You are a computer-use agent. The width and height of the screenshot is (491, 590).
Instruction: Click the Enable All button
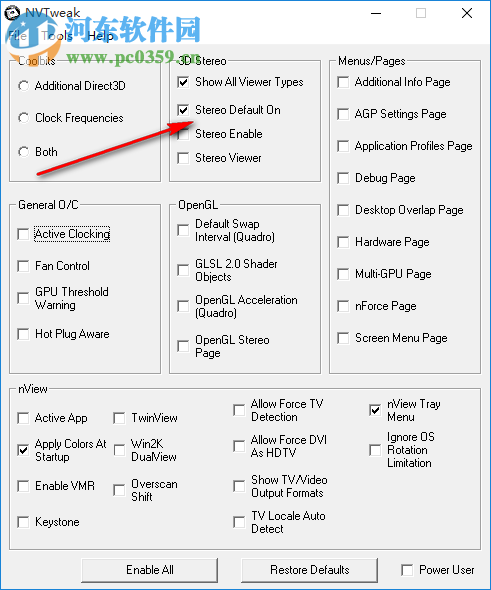coord(150,570)
